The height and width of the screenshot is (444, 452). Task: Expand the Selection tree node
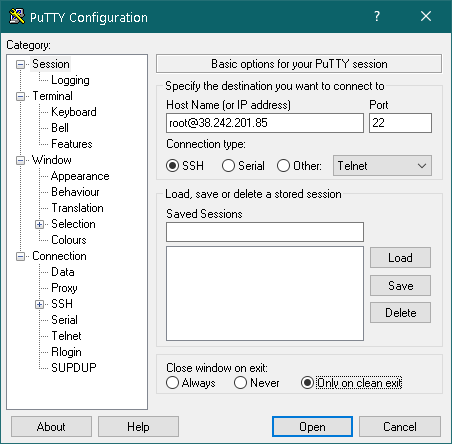[x=39, y=224]
